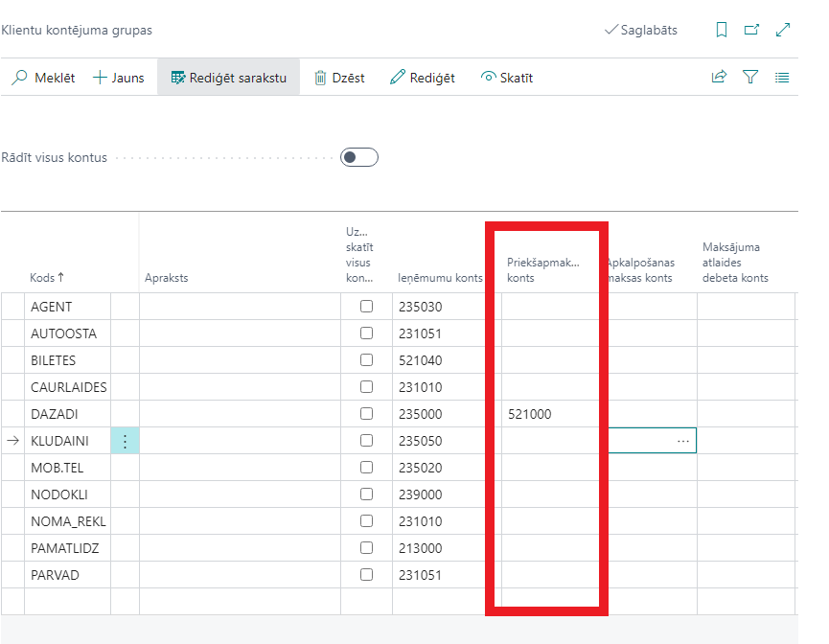
Task: Toggle the Rādīt visus kontus switch
Action: (359, 157)
